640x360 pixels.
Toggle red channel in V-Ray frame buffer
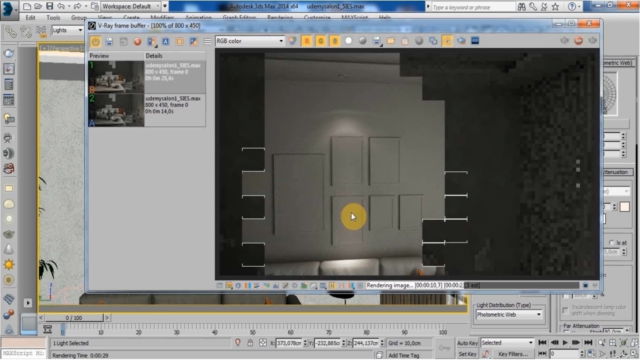(307, 41)
